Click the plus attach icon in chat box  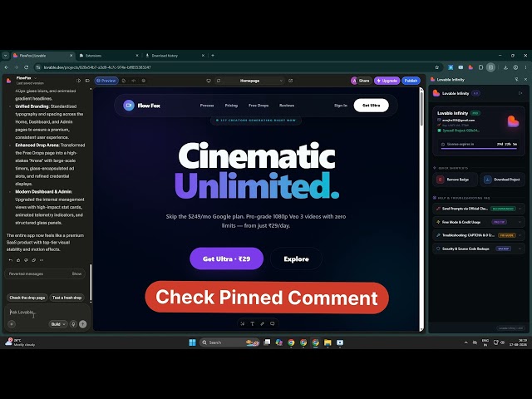12,324
